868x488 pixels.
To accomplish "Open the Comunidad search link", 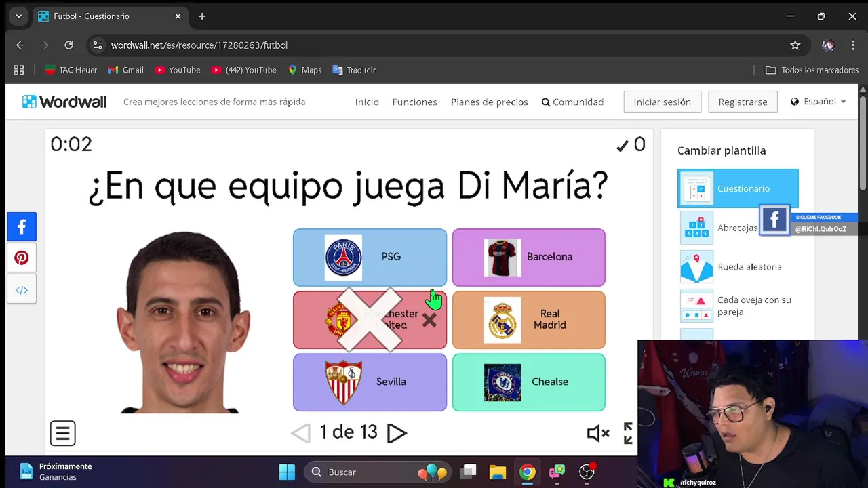I will click(572, 102).
